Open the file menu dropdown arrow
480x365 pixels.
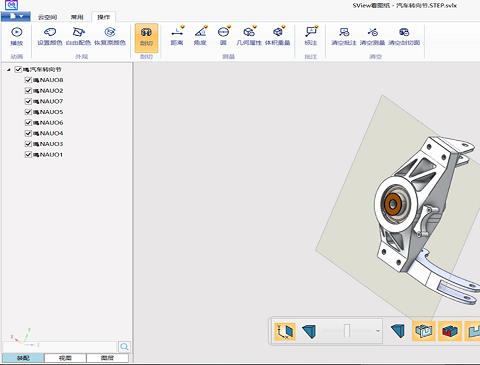point(21,16)
